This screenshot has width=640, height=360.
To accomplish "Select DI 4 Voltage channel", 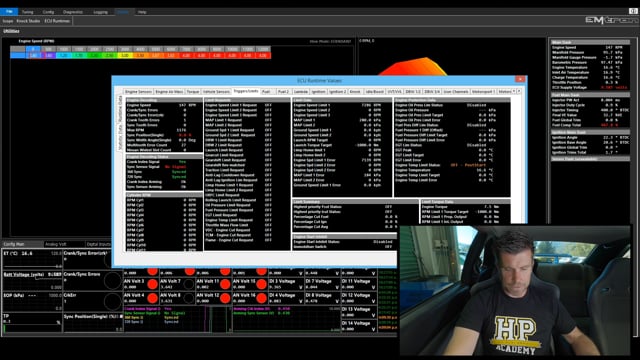I will point(287,298).
